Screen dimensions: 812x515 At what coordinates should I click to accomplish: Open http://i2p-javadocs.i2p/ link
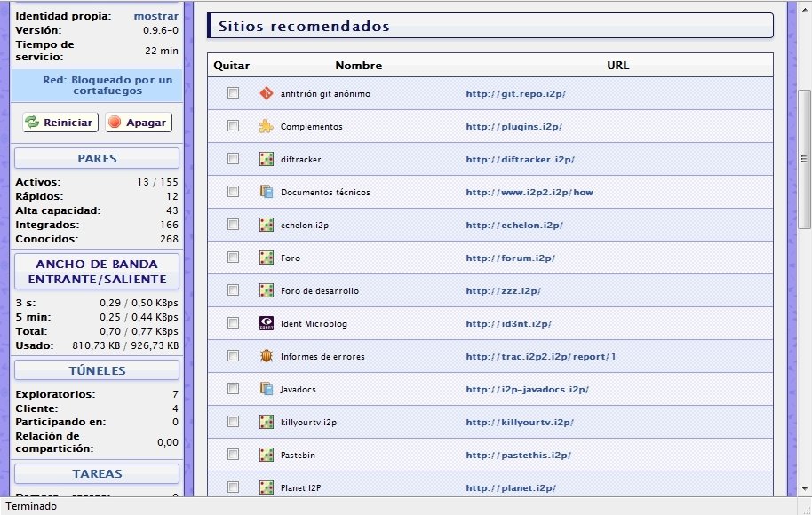[527, 389]
